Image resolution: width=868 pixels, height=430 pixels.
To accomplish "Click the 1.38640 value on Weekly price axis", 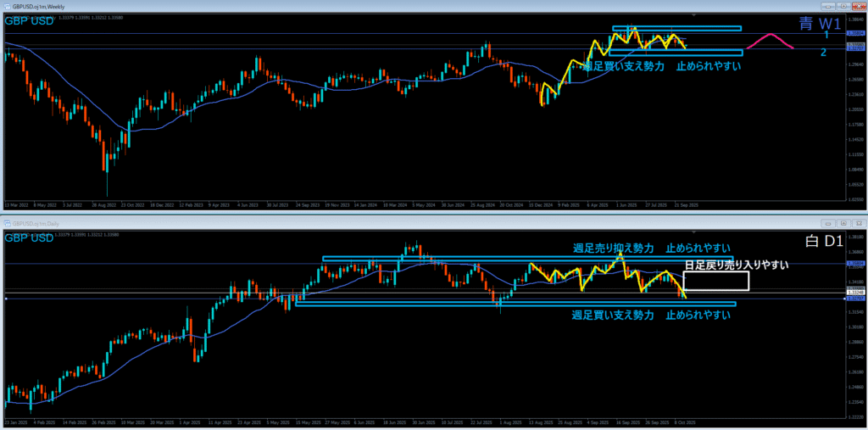I will (856, 20).
